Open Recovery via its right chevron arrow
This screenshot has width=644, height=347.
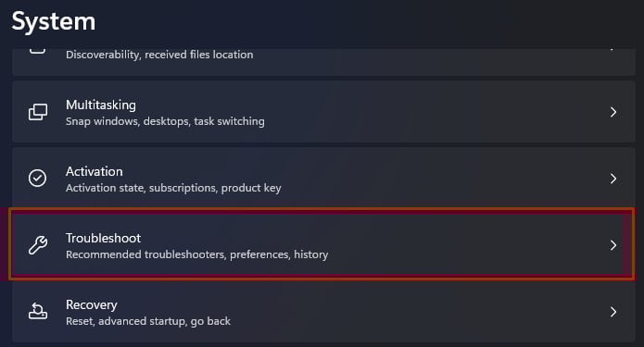click(613, 312)
